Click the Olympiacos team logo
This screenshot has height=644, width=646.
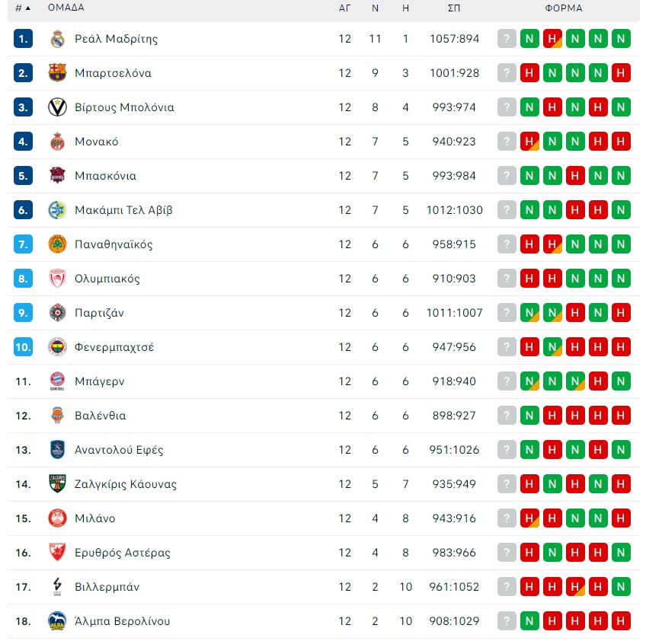[57, 279]
